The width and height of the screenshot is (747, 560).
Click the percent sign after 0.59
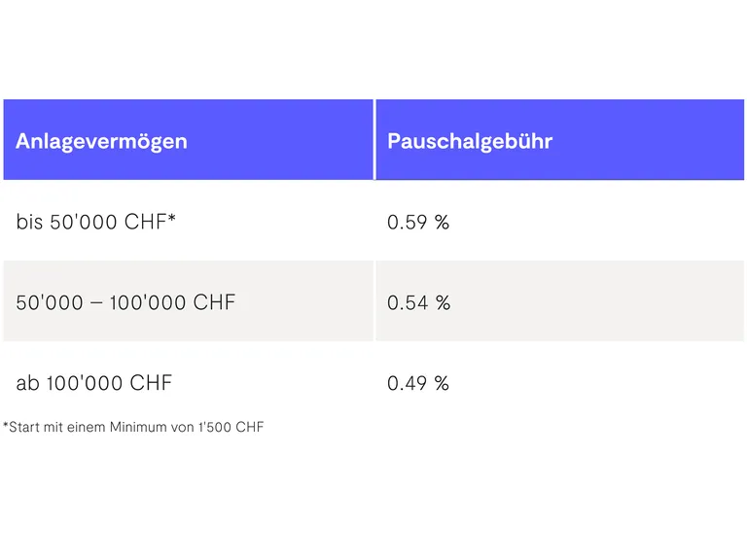(x=442, y=222)
